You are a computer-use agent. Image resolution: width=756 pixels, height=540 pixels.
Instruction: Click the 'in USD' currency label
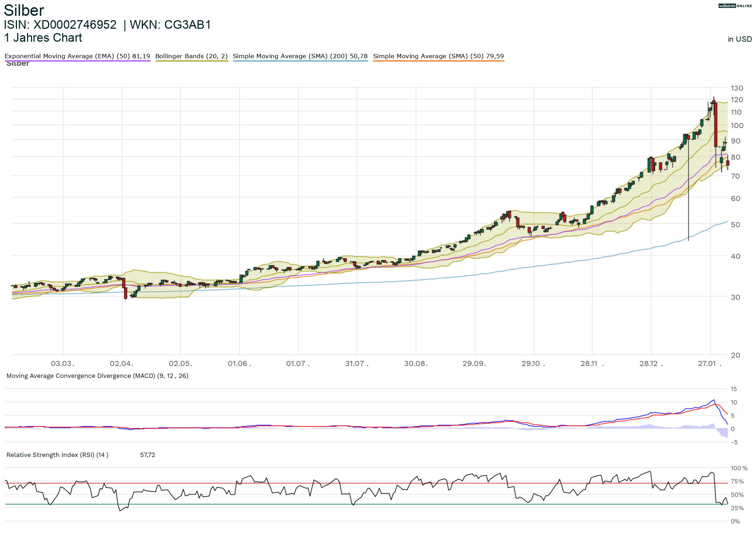point(739,39)
